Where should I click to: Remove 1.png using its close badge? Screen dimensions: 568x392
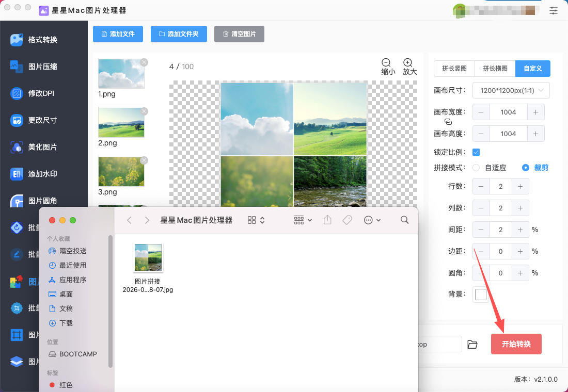[144, 62]
